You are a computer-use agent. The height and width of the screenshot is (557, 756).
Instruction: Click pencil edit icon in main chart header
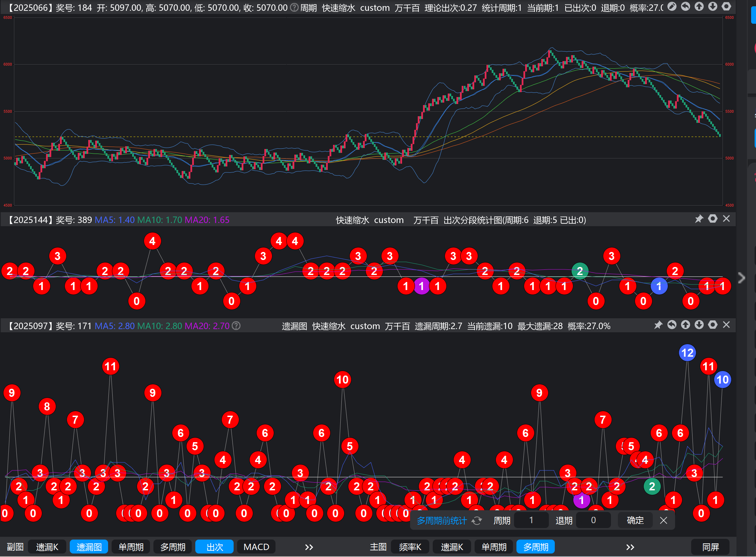click(x=672, y=7)
